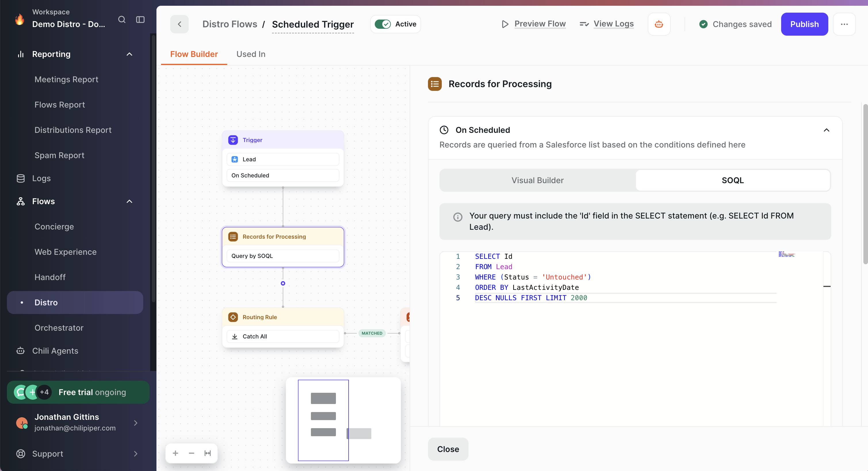Open Spam Report in sidebar
Image resolution: width=868 pixels, height=471 pixels.
(x=59, y=155)
